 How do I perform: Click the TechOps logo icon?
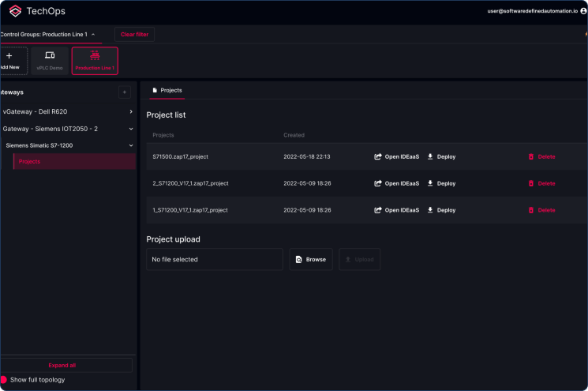coord(15,11)
